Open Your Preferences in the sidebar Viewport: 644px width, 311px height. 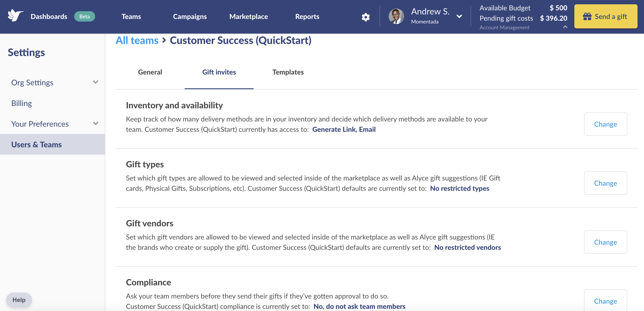(40, 124)
